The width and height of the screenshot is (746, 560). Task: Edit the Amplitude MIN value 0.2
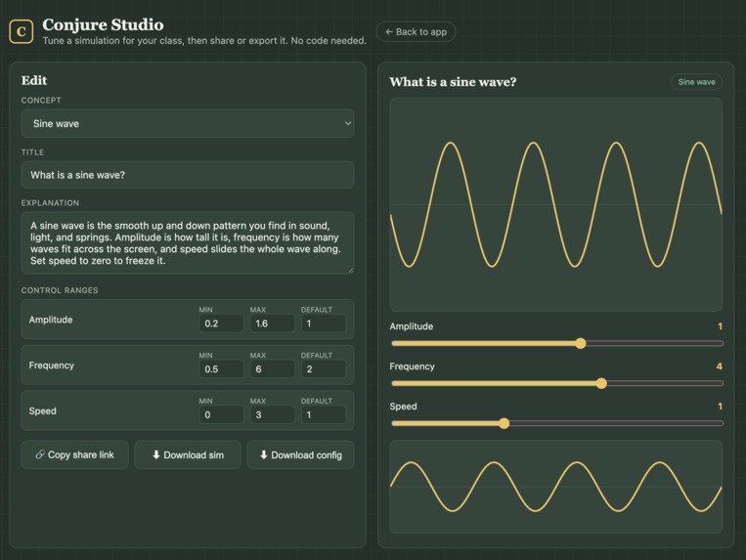[222, 323]
